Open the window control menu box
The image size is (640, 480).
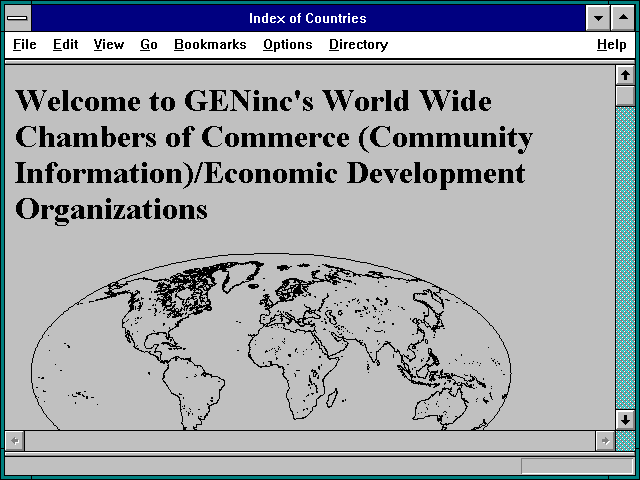pos(18,18)
